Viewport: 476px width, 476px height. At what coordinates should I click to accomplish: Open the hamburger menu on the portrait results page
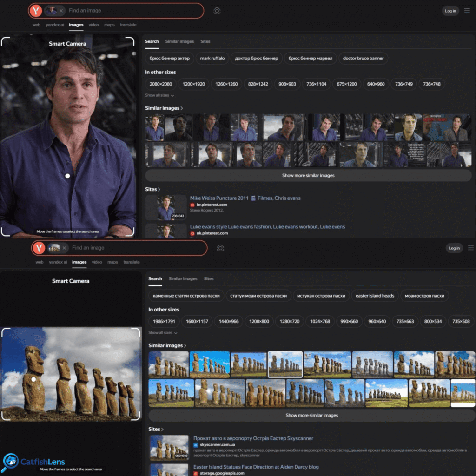(467, 11)
